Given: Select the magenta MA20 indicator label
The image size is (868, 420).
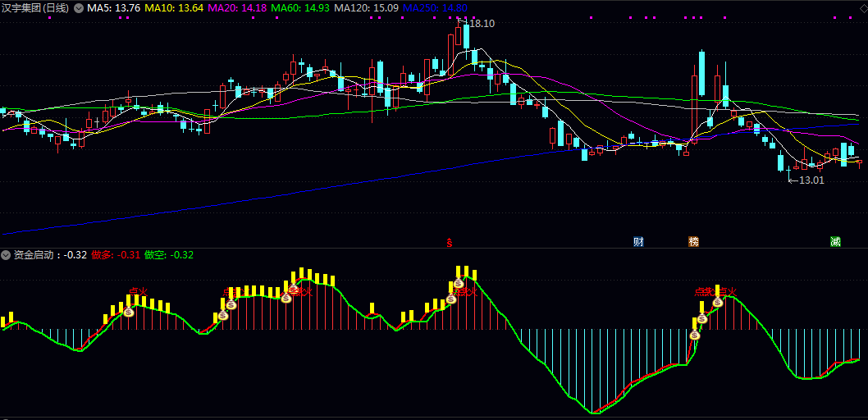Looking at the screenshot, I should (236, 8).
